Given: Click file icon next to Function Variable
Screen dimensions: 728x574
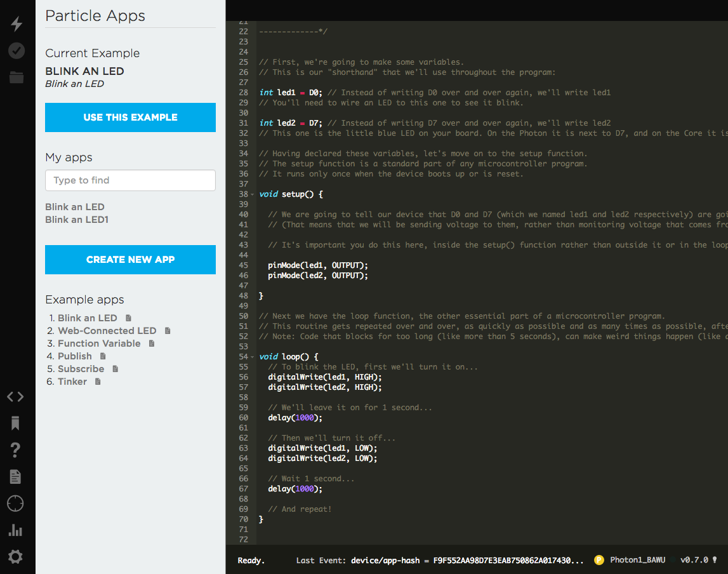Looking at the screenshot, I should 151,344.
